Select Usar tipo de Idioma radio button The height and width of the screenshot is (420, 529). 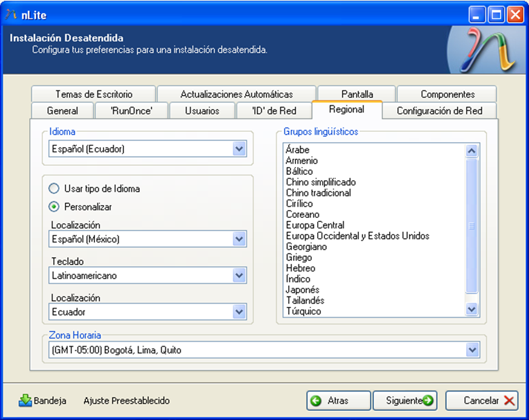54,188
